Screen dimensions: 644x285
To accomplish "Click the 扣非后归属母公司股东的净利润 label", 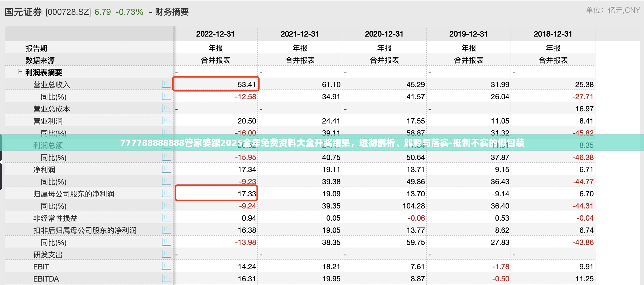I will click(x=85, y=230).
